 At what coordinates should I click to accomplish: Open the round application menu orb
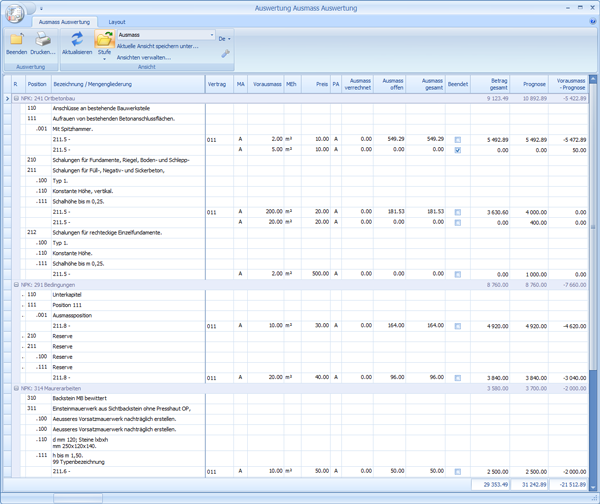pos(15,14)
